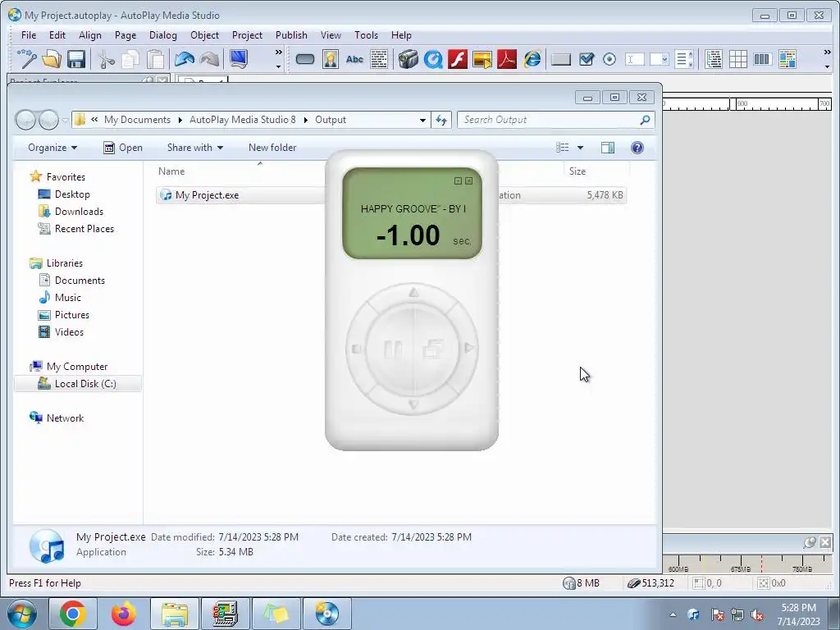Click the Undo arrow icon

click(x=185, y=59)
